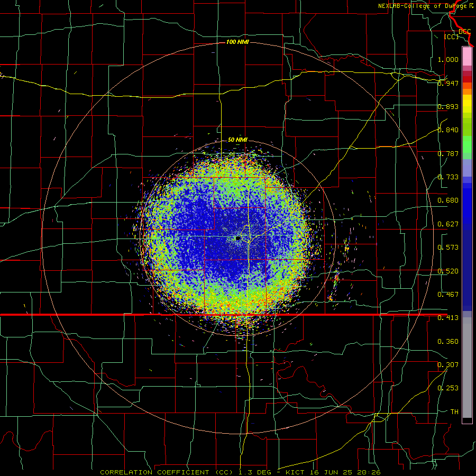This screenshot has width=476, height=476.
Task: Click the 0.307 legend value
Action: point(448,365)
